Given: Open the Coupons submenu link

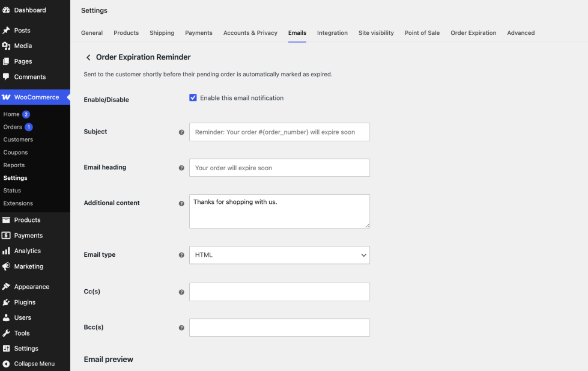Looking at the screenshot, I should (16, 153).
